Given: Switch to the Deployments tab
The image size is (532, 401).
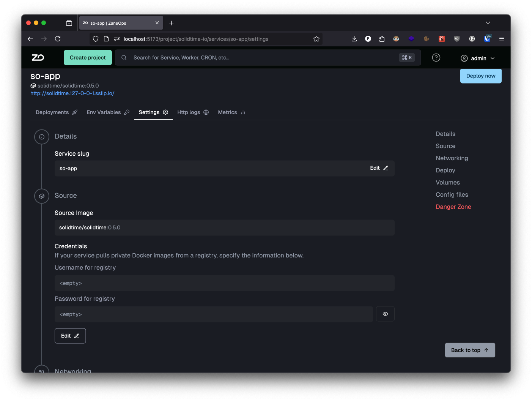Looking at the screenshot, I should (57, 112).
